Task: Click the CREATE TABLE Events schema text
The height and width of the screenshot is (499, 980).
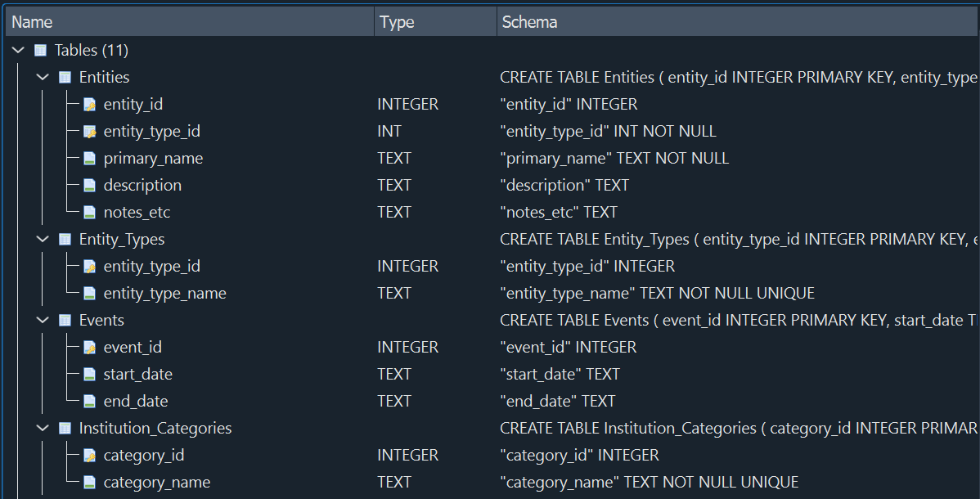Action: click(739, 320)
